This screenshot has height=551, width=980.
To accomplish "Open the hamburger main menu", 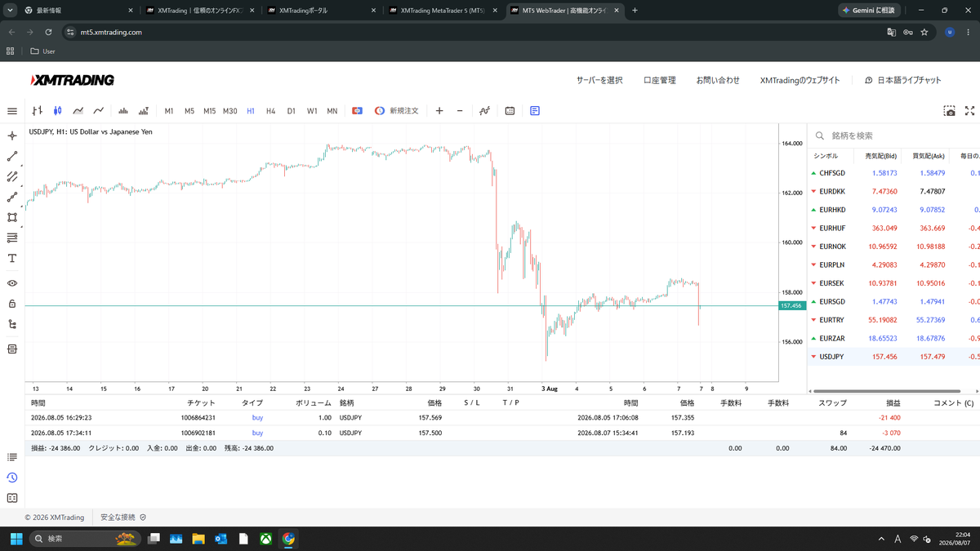I will pos(12,111).
